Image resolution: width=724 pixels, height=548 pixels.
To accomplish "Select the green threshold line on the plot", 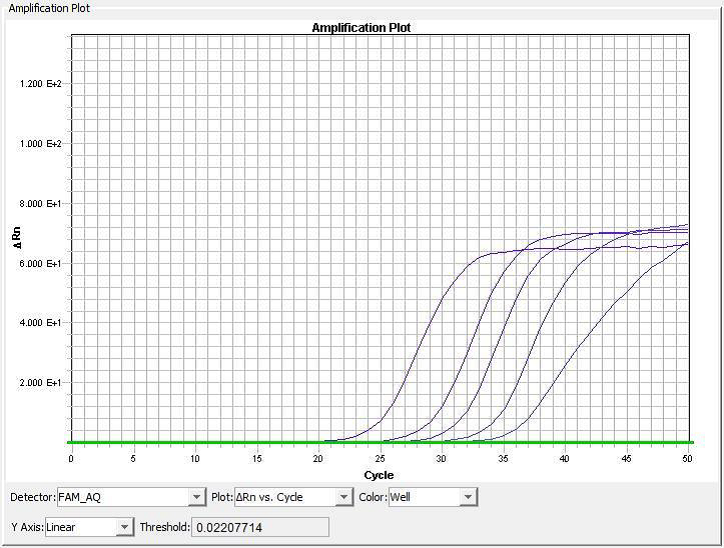I will tap(200, 442).
